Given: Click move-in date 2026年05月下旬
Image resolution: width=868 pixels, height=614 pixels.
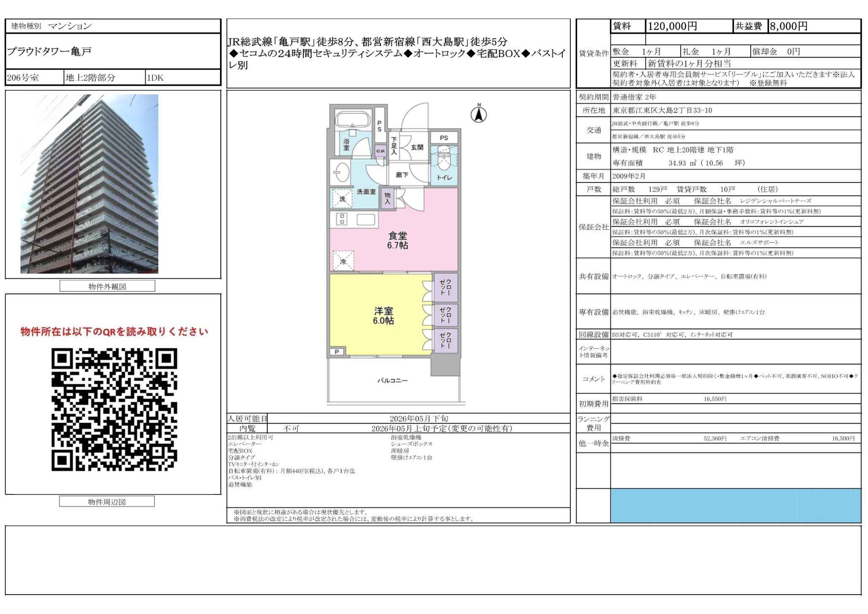Looking at the screenshot, I should tap(419, 418).
